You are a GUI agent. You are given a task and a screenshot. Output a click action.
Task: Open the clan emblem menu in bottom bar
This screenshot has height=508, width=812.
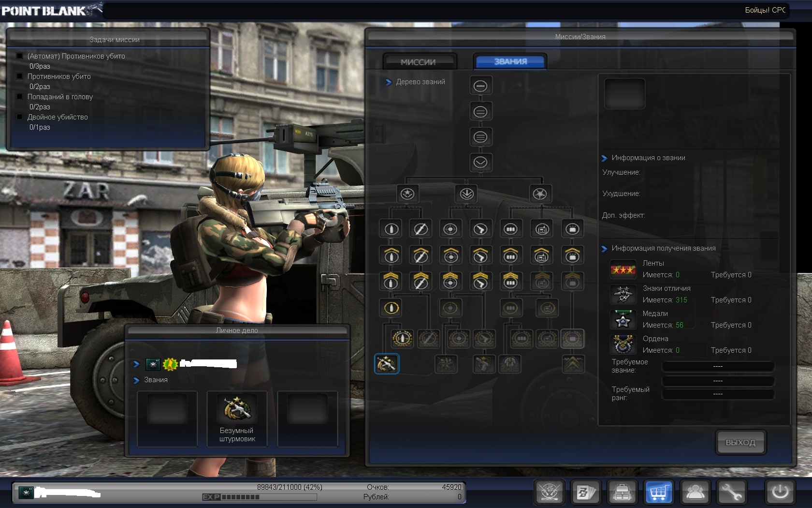pos(549,493)
